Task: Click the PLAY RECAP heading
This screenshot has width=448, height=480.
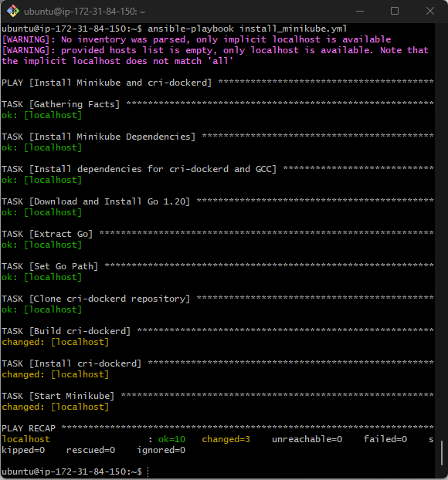Action: pos(29,428)
